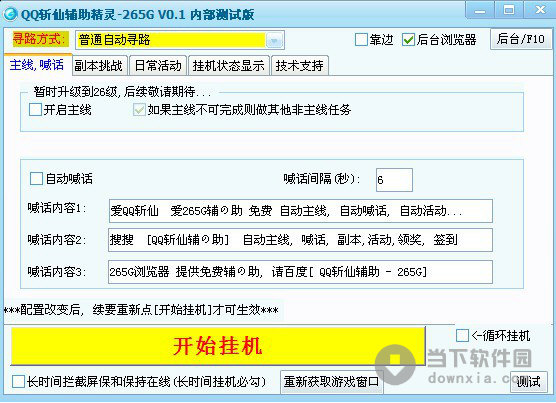This screenshot has height=403, width=556.
Task: Click the 喊话内容3 text field
Action: pyautogui.click(x=301, y=272)
